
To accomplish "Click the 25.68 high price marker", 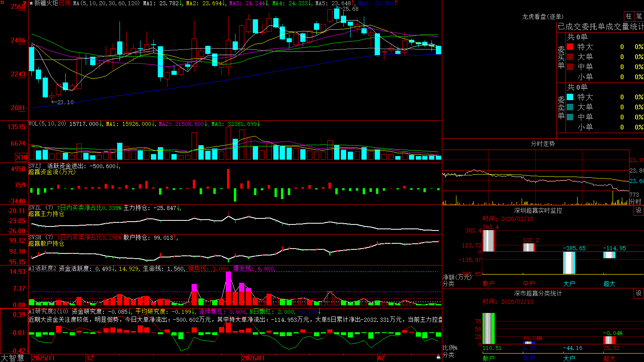I will pos(350,9).
